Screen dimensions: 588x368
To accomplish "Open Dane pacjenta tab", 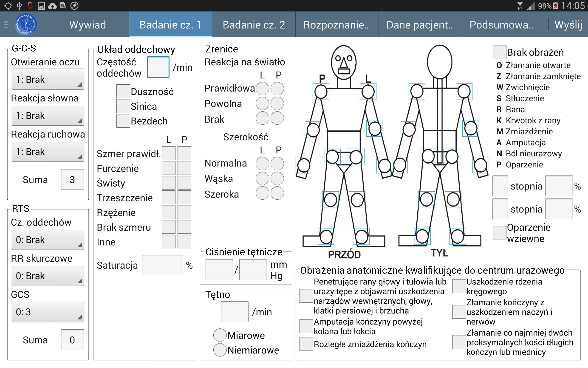I will [x=420, y=25].
